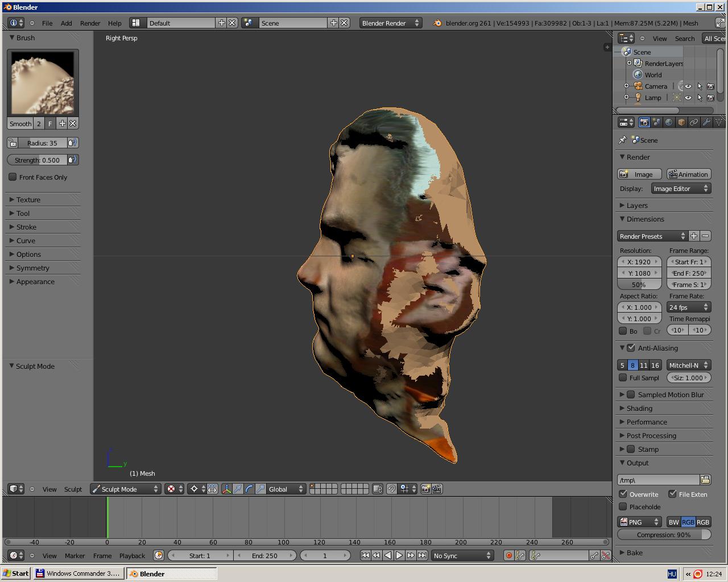Enable the Placeholders checkbox
The image size is (728, 582).
pos(623,506)
